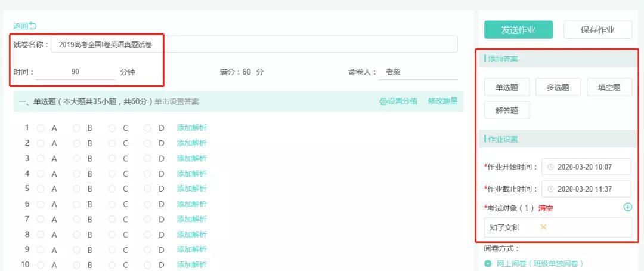
Task: Remove 知了文科 with the X icon
Action: coord(543,227)
